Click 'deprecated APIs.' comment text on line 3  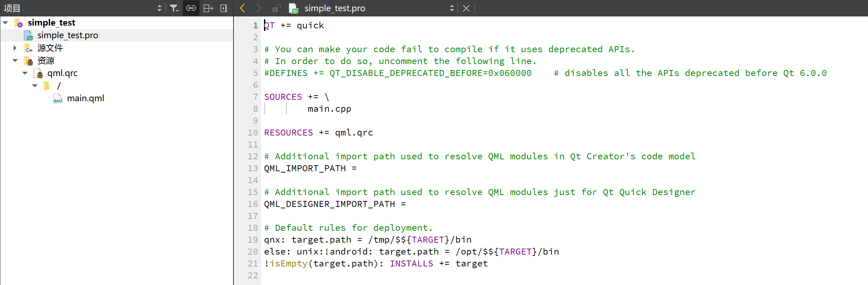click(592, 49)
